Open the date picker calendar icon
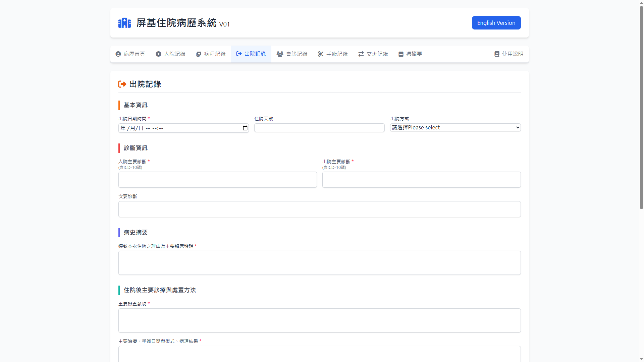Image resolution: width=644 pixels, height=362 pixels. pos(245,128)
